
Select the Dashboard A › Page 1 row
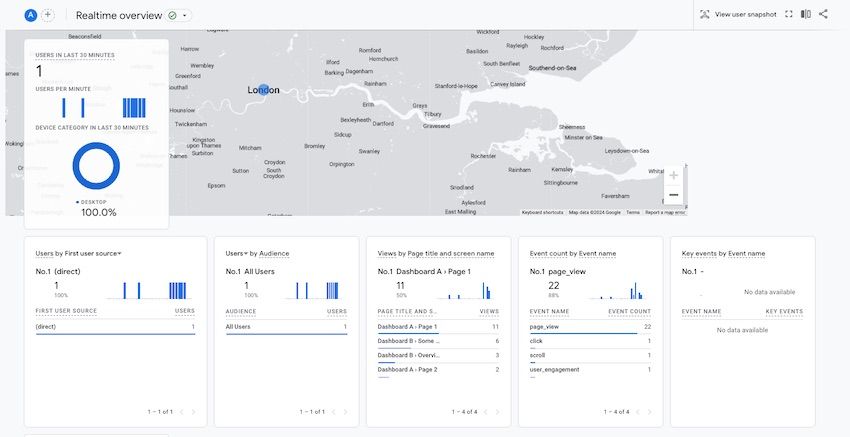pos(438,327)
